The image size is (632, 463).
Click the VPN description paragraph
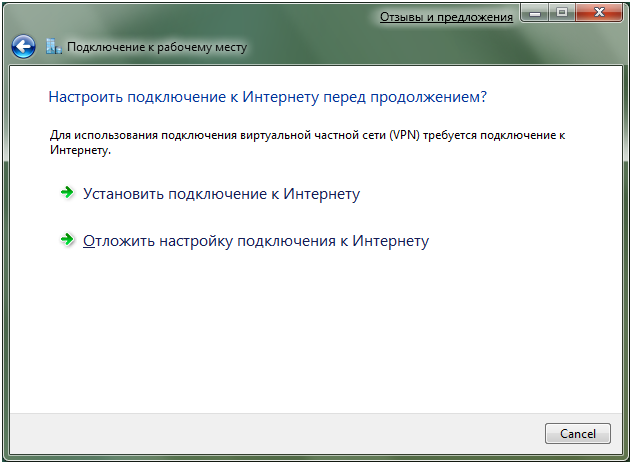(308, 142)
